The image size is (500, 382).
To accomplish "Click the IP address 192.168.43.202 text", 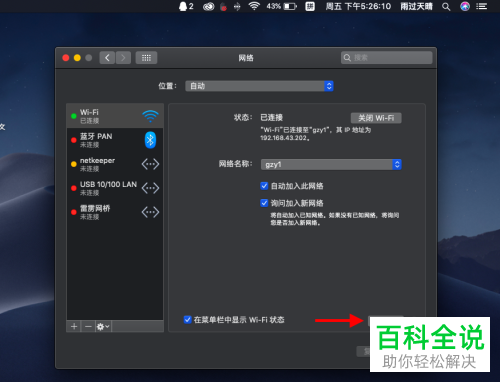I will pyautogui.click(x=284, y=138).
